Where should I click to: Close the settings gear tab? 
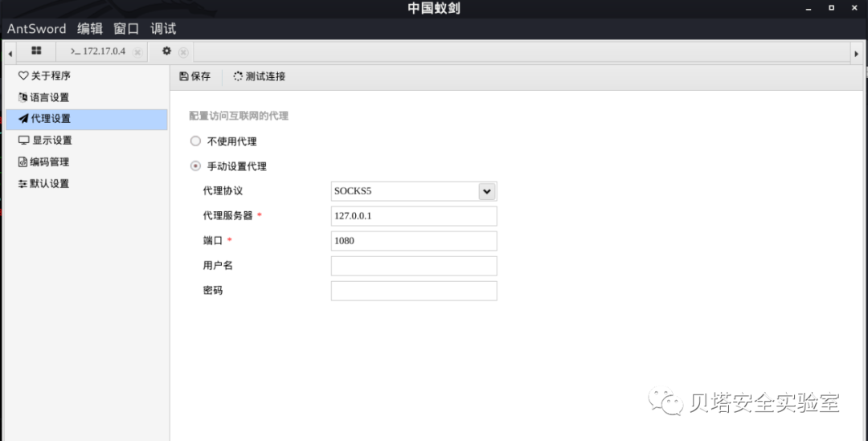pyautogui.click(x=183, y=52)
